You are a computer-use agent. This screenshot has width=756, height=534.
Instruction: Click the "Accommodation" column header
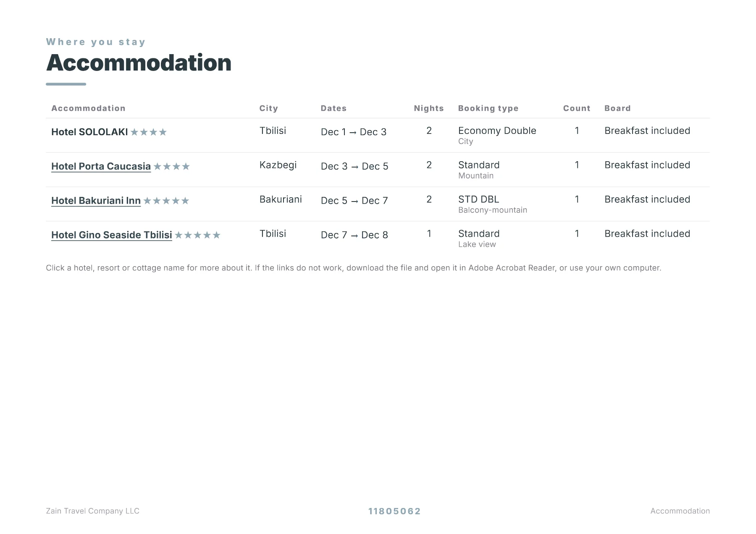pyautogui.click(x=88, y=108)
